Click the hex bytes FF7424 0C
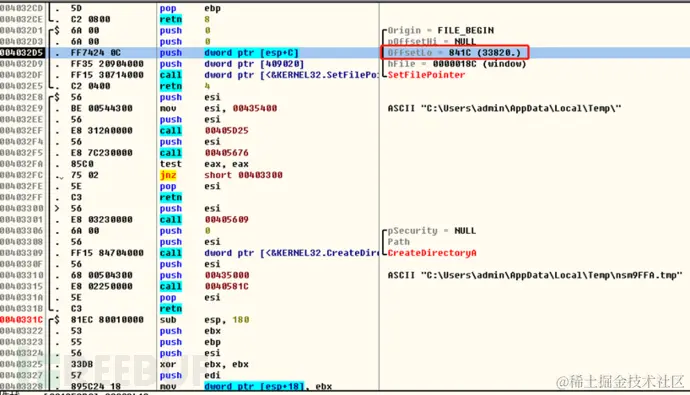This screenshot has width=690, height=395. 95,53
